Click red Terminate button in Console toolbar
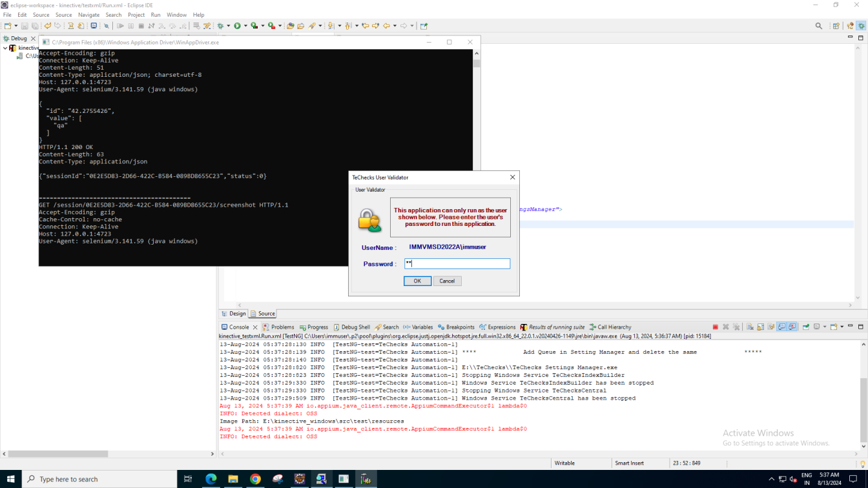Screen dimensions: 868x488 (716, 327)
